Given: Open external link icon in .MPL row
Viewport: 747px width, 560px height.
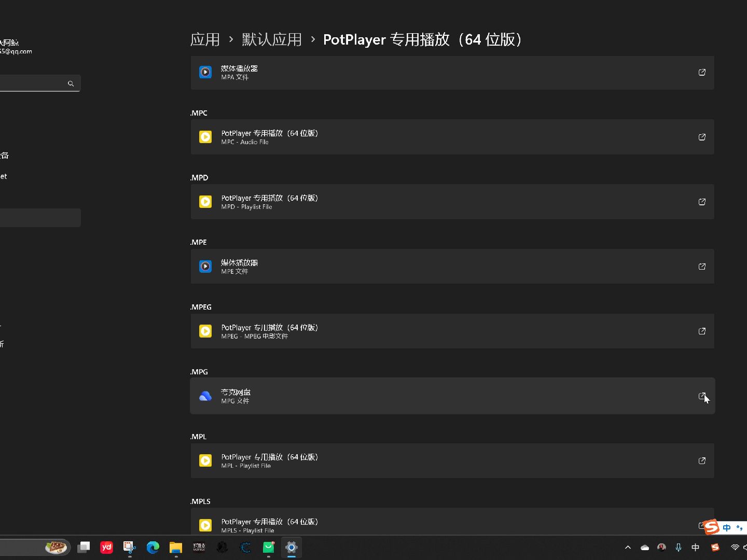Looking at the screenshot, I should [702, 460].
